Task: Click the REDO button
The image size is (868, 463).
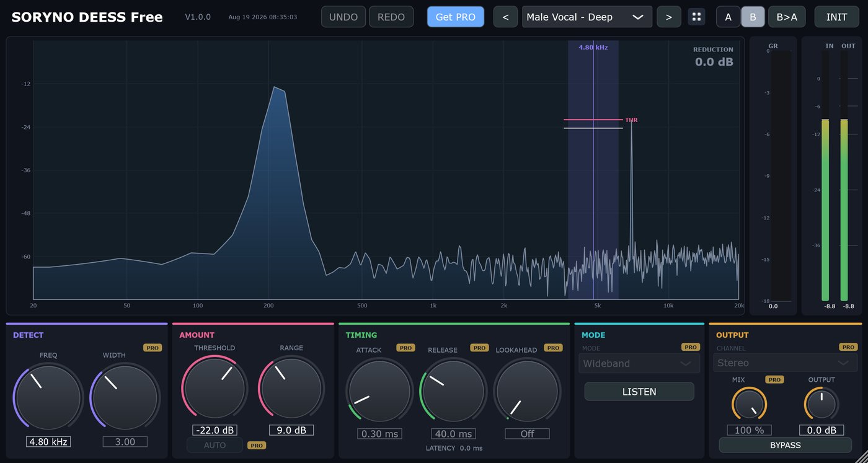Action: coord(391,17)
